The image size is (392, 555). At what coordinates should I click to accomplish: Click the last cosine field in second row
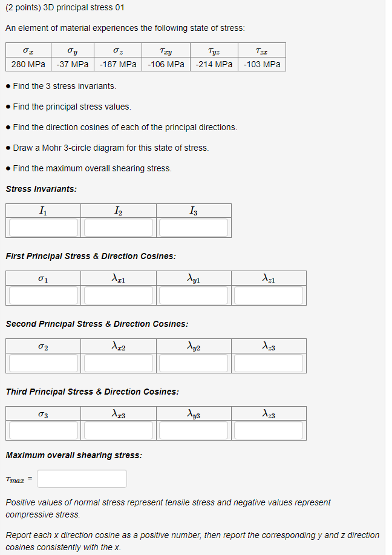pyautogui.click(x=268, y=363)
